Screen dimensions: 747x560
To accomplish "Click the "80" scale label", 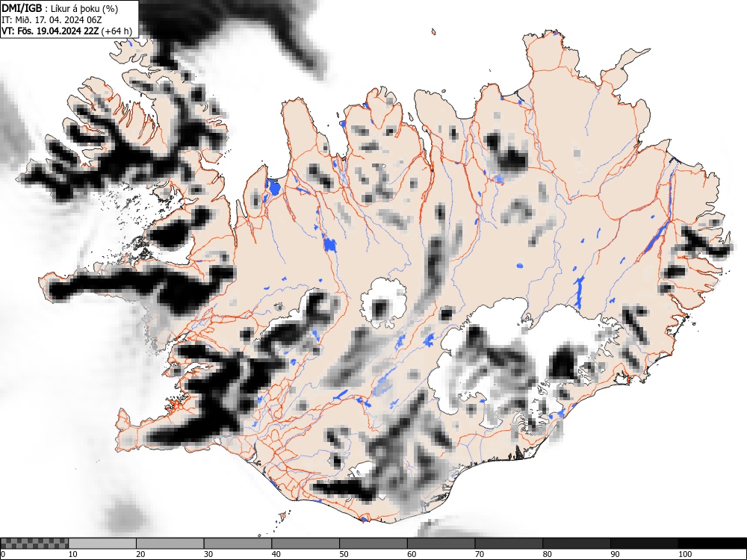I will click(x=546, y=554).
